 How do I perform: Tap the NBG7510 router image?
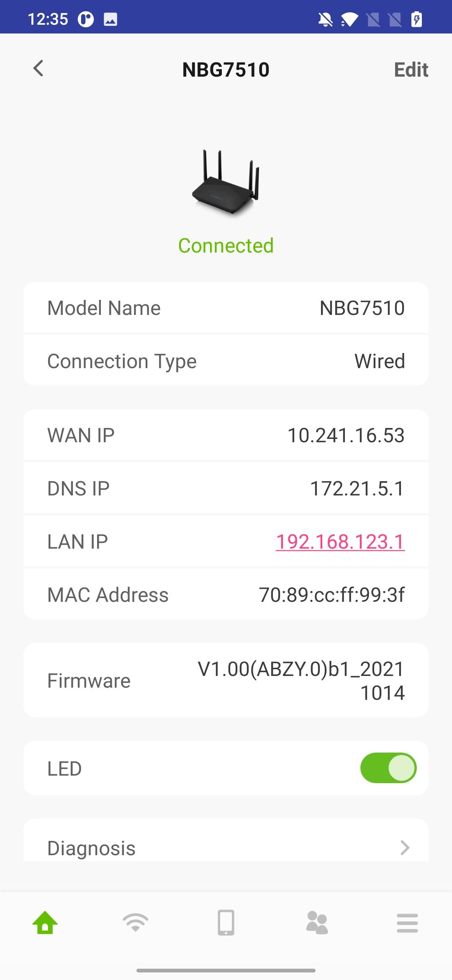226,182
